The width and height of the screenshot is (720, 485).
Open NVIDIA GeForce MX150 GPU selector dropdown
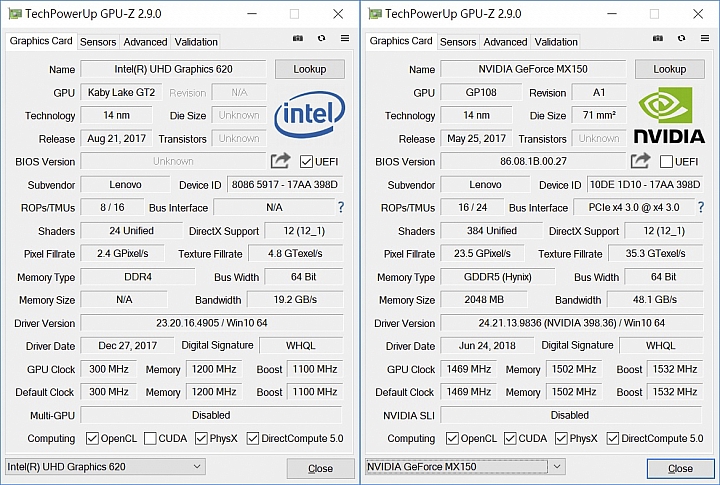point(465,467)
